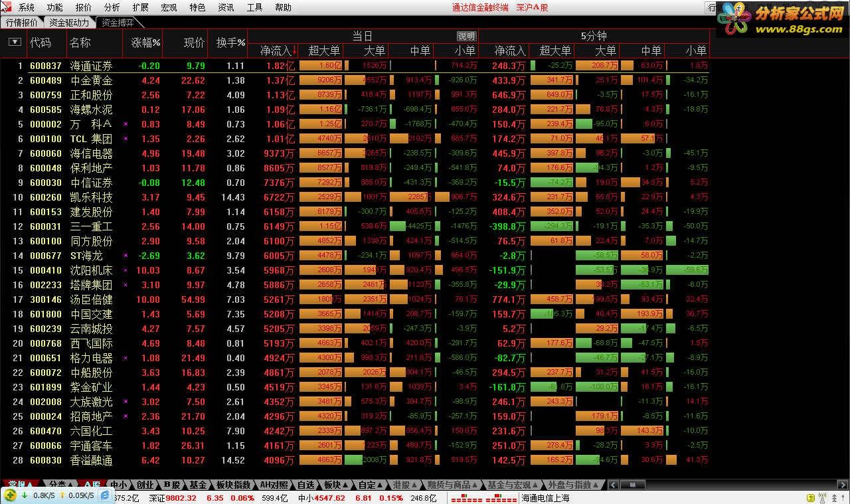Open the 特色 menu
Image resolution: width=850 pixels, height=504 pixels.
point(197,7)
